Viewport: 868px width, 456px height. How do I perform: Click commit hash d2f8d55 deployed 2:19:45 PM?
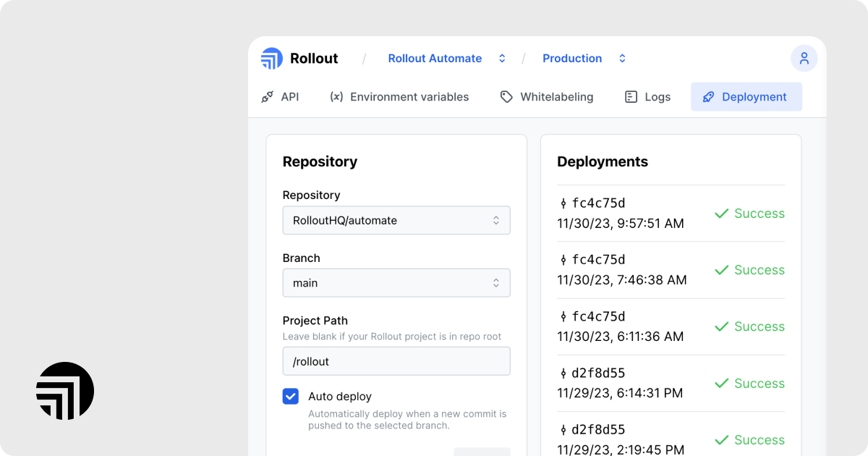pyautogui.click(x=599, y=430)
